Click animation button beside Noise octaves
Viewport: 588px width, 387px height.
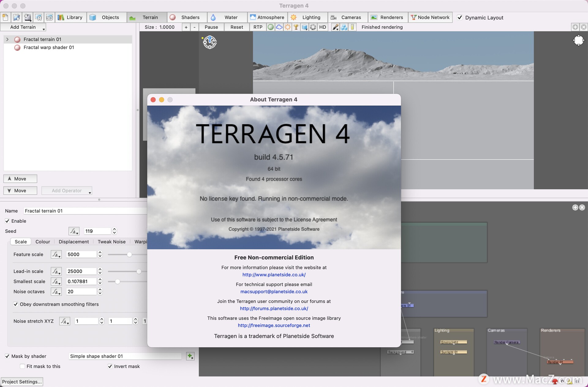[56, 292]
